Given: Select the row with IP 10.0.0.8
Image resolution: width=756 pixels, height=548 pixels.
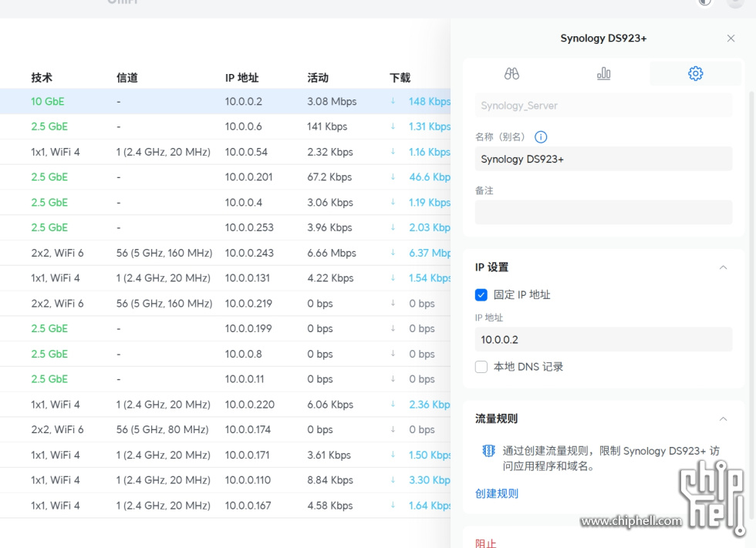Looking at the screenshot, I should point(225,355).
